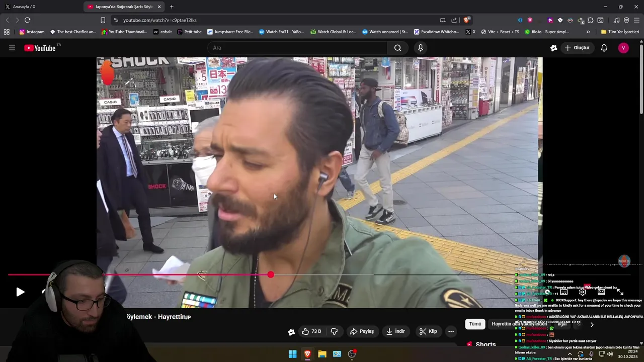Click the İndir download button
644x362 pixels.
395,331
